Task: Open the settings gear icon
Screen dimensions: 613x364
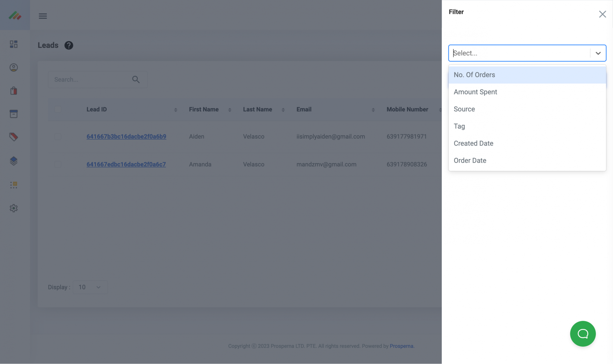Action: click(13, 208)
